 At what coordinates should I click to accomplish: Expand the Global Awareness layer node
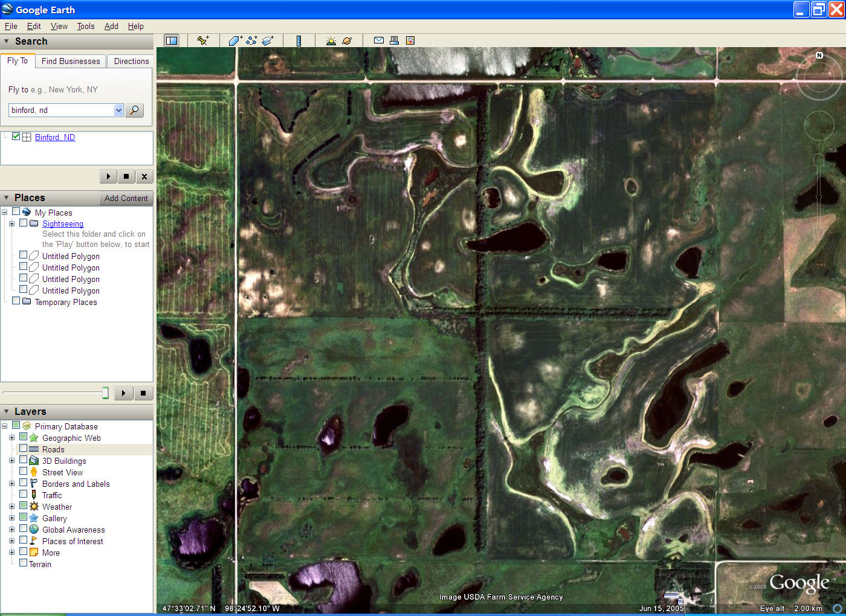point(11,530)
